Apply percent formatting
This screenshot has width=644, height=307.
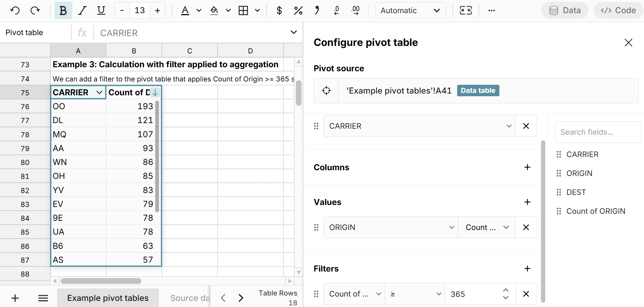(298, 10)
